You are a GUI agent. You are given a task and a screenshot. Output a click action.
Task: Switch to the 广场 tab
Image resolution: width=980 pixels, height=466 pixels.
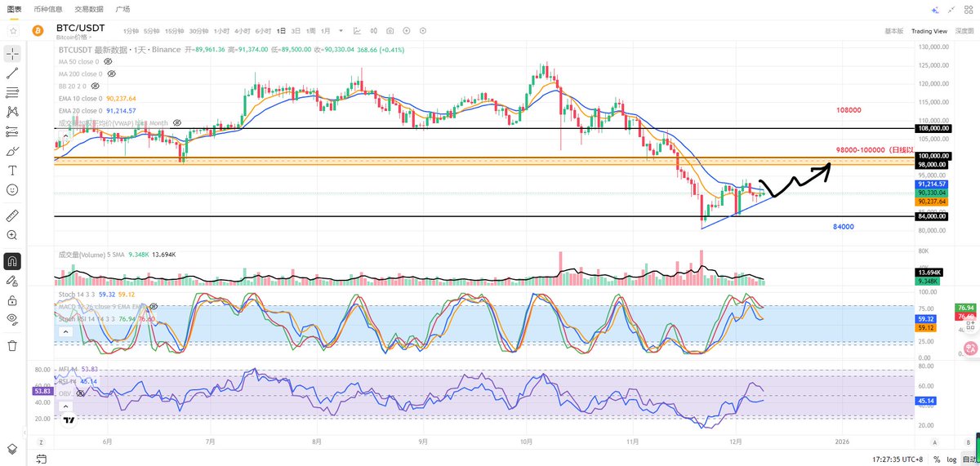pyautogui.click(x=122, y=9)
